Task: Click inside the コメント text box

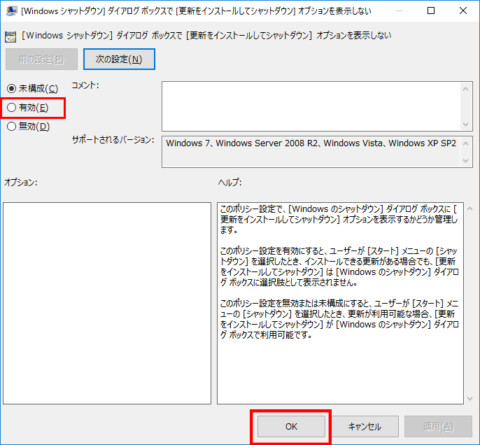Action: 311,106
